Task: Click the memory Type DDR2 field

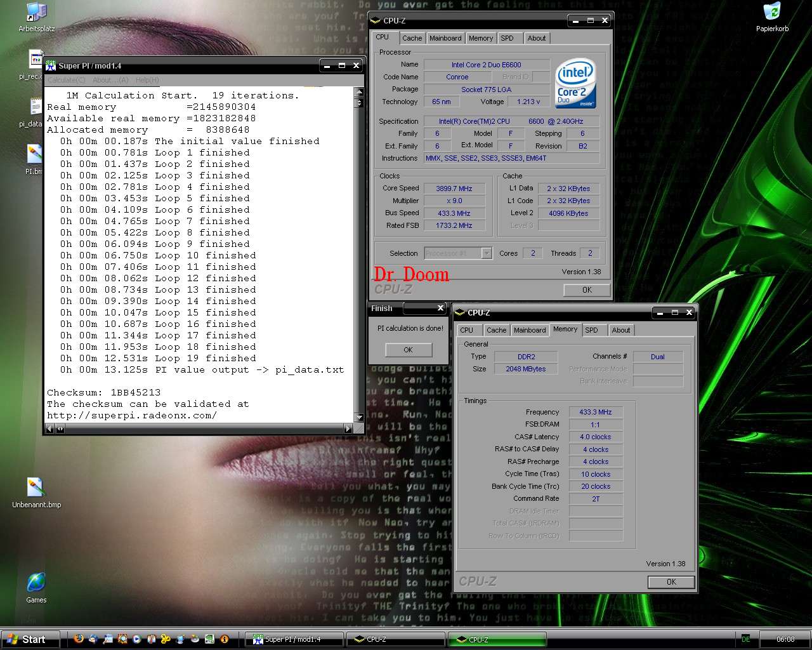Action: click(x=526, y=357)
